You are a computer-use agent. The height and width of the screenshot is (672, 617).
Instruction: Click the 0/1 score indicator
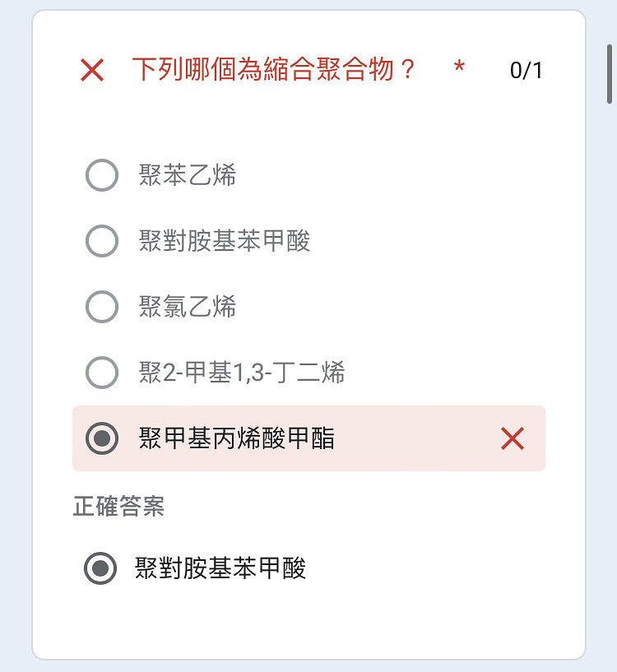point(527,70)
